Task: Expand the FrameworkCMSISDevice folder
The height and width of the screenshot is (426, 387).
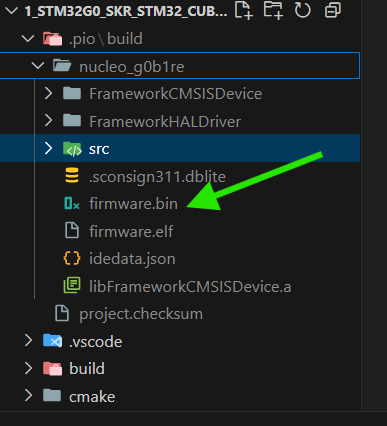Action: pyautogui.click(x=48, y=94)
